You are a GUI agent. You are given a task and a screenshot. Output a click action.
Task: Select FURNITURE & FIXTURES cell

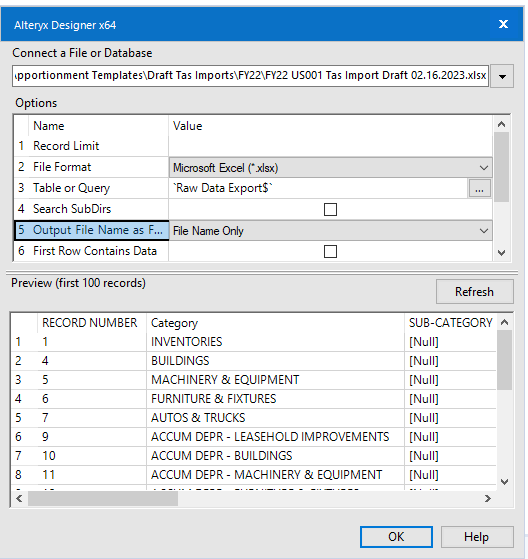click(x=275, y=399)
